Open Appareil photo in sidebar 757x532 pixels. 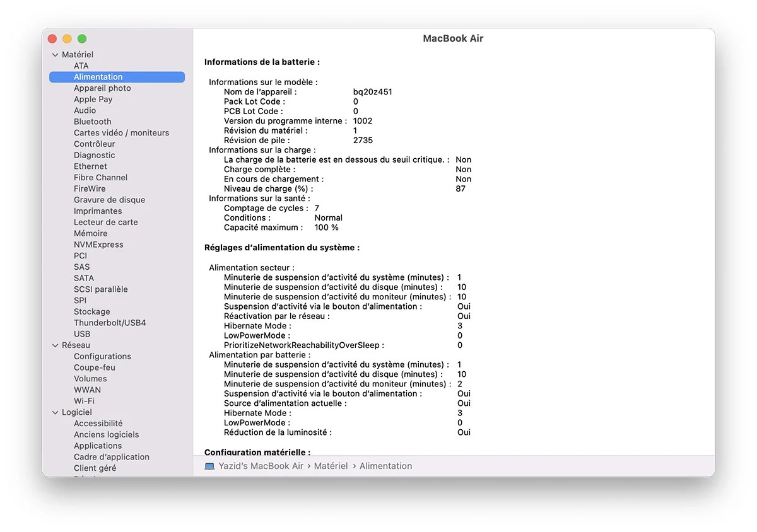102,88
